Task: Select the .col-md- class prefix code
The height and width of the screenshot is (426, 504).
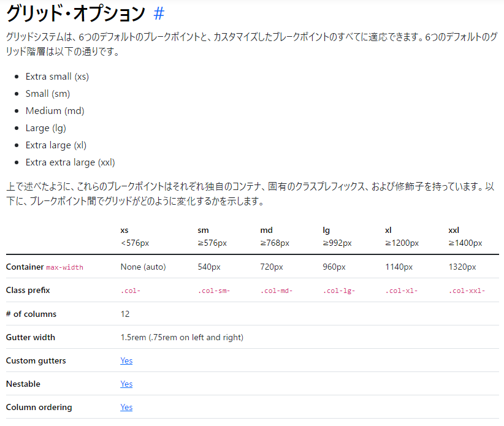Action: click(277, 291)
